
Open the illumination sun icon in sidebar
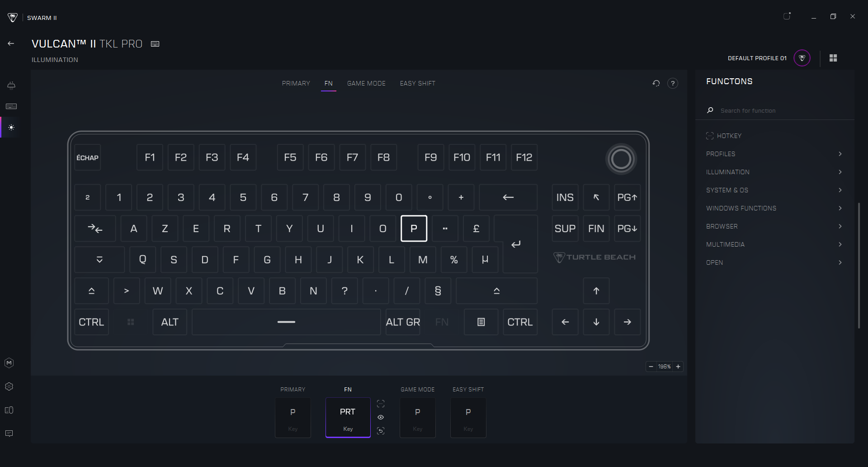coord(11,128)
